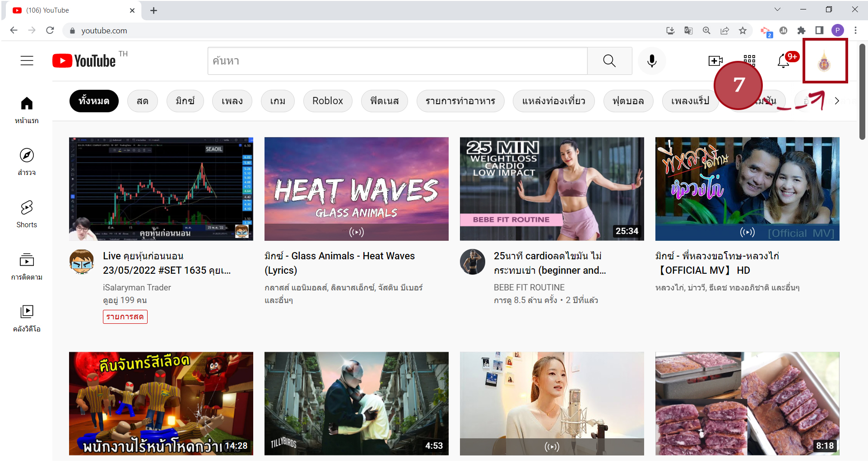
Task: Start voice search with the microphone
Action: coord(652,61)
